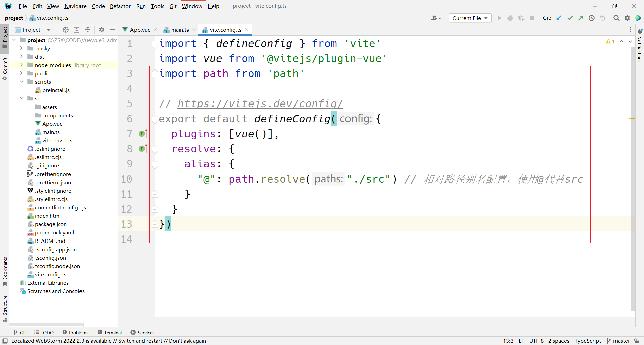This screenshot has width=644, height=345.
Task: Click the Select Opened File target icon
Action: pyautogui.click(x=66, y=30)
